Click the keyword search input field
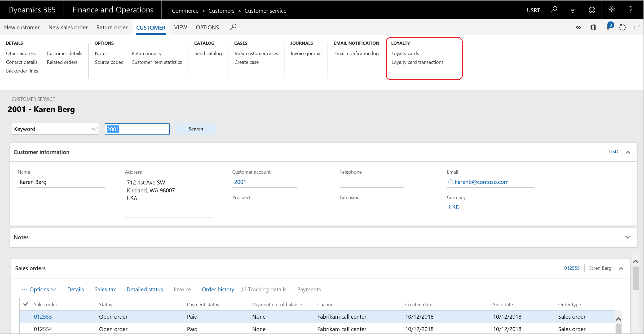 [137, 129]
